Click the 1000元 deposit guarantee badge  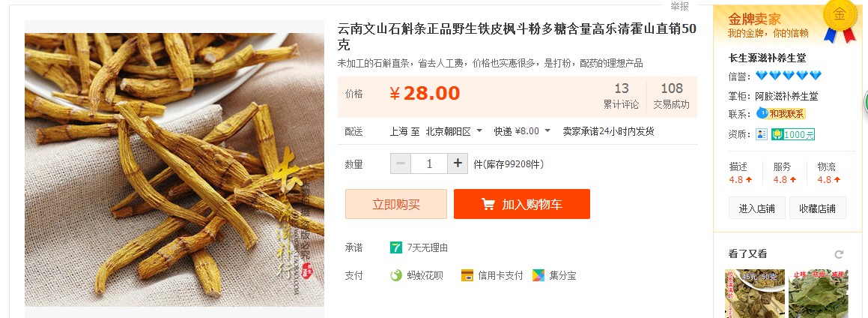point(792,134)
